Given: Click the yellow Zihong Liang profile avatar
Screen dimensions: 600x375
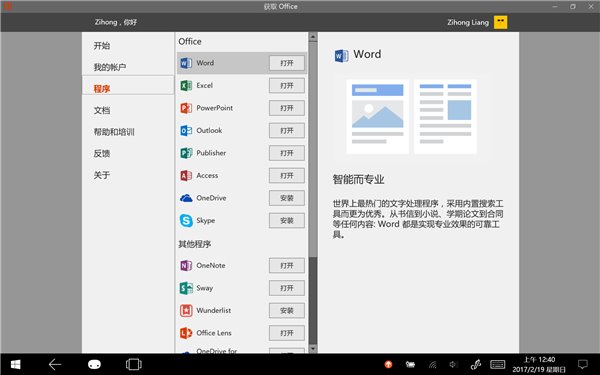Looking at the screenshot, I should click(x=500, y=22).
